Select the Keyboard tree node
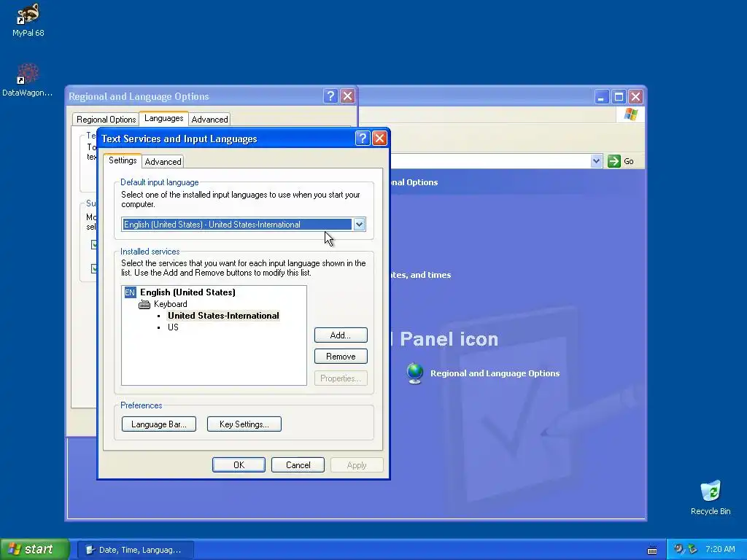 click(x=170, y=304)
